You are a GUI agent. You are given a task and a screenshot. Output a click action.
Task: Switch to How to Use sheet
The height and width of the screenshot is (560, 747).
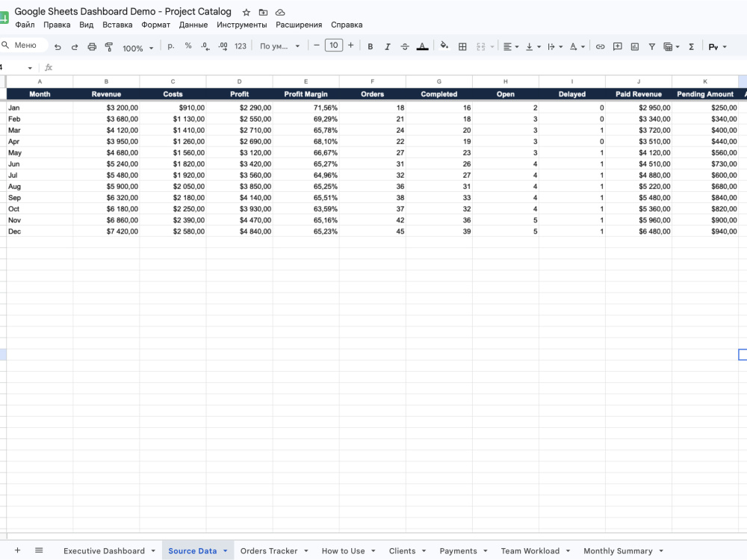pos(343,551)
